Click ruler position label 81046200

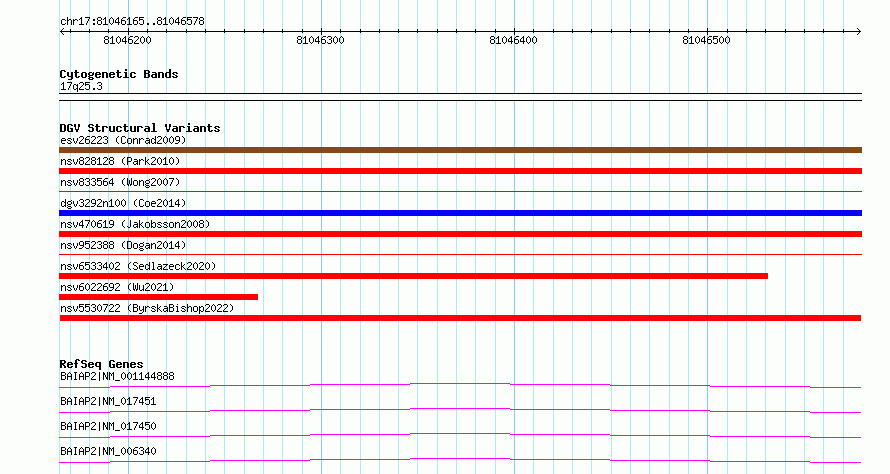click(x=128, y=40)
